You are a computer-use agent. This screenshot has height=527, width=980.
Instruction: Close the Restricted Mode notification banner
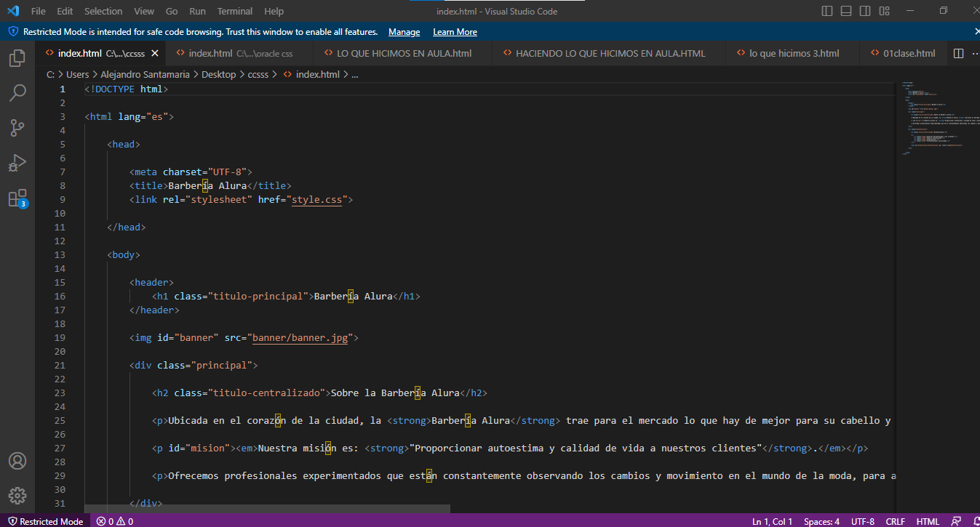coord(977,31)
